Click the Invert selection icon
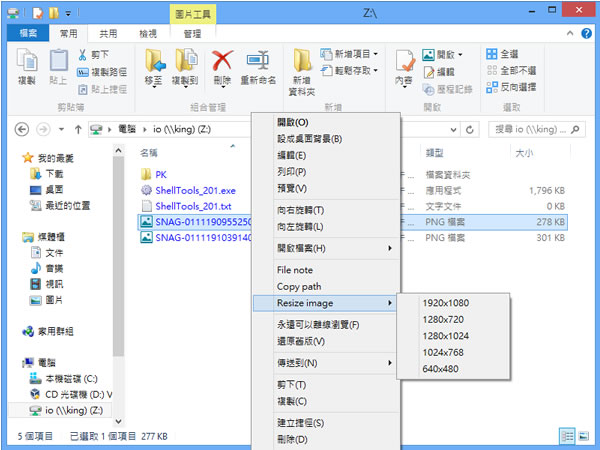The image size is (600, 450). coord(491,87)
